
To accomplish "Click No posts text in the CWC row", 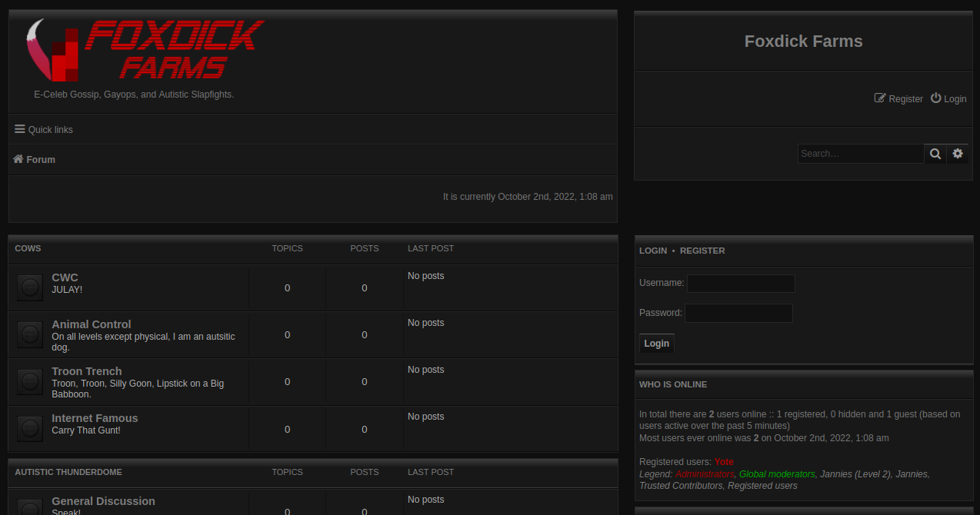I will [426, 276].
